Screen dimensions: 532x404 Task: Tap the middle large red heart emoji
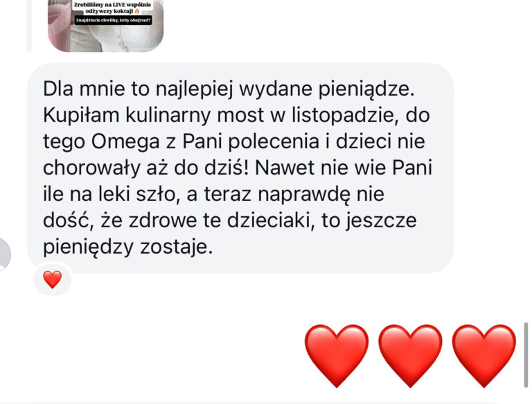click(410, 355)
